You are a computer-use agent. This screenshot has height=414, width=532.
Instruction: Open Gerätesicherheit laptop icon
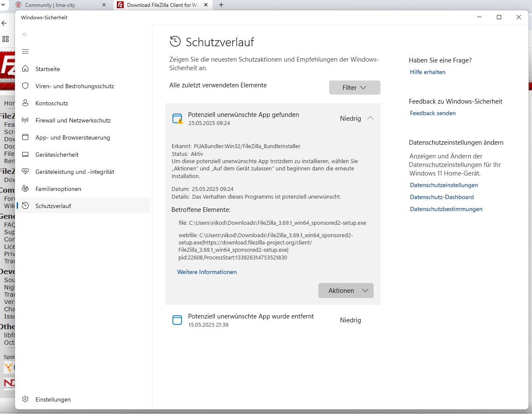[25, 155]
